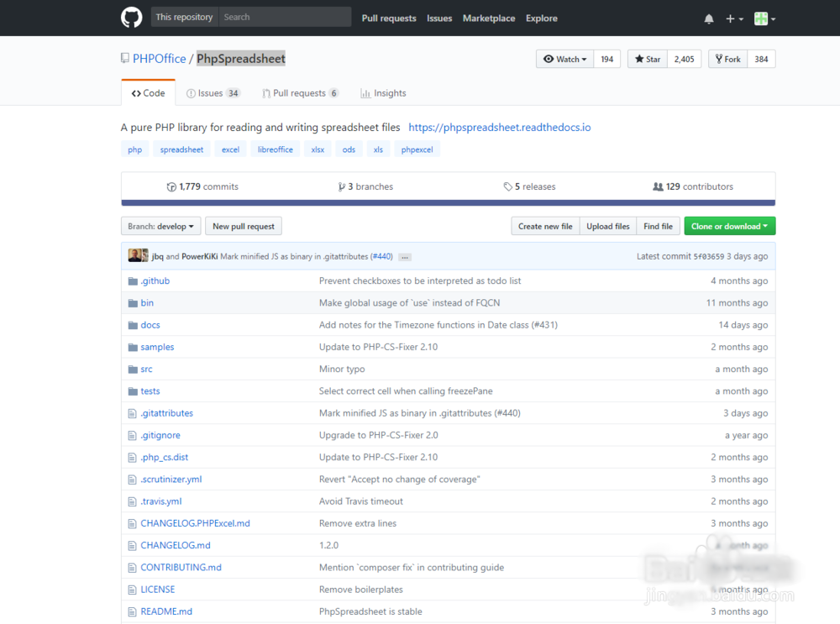Click the README.md file icon
The width and height of the screenshot is (840, 624).
tap(133, 611)
